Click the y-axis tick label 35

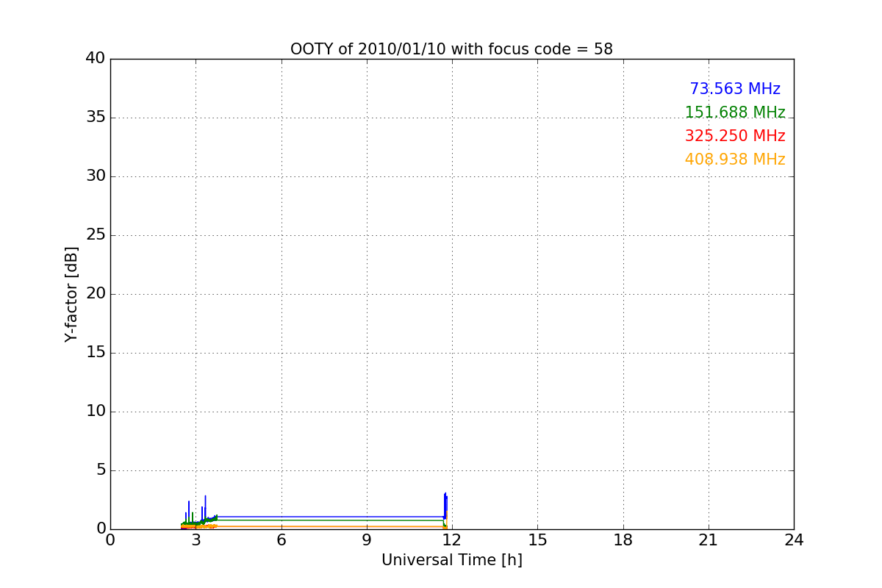[96, 118]
